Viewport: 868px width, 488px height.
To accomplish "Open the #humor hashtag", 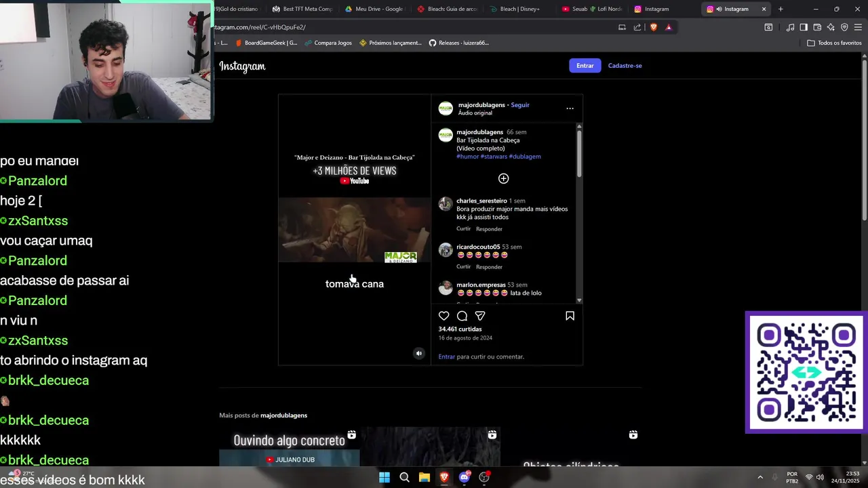I will coord(467,157).
